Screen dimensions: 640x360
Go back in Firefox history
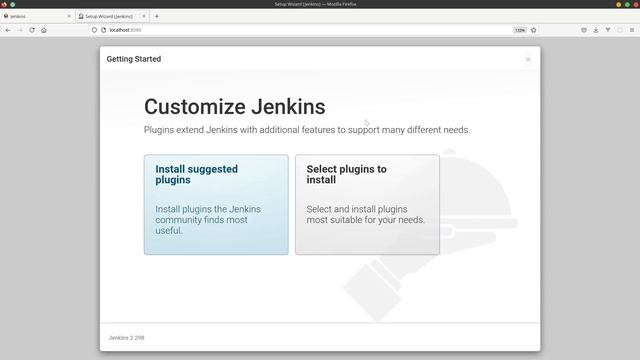[8, 30]
